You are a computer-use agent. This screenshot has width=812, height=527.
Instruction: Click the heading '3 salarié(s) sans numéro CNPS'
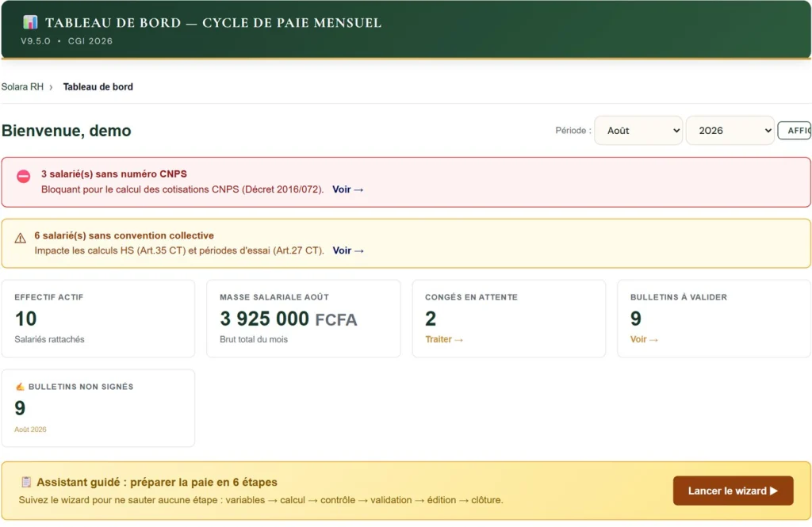pos(114,174)
